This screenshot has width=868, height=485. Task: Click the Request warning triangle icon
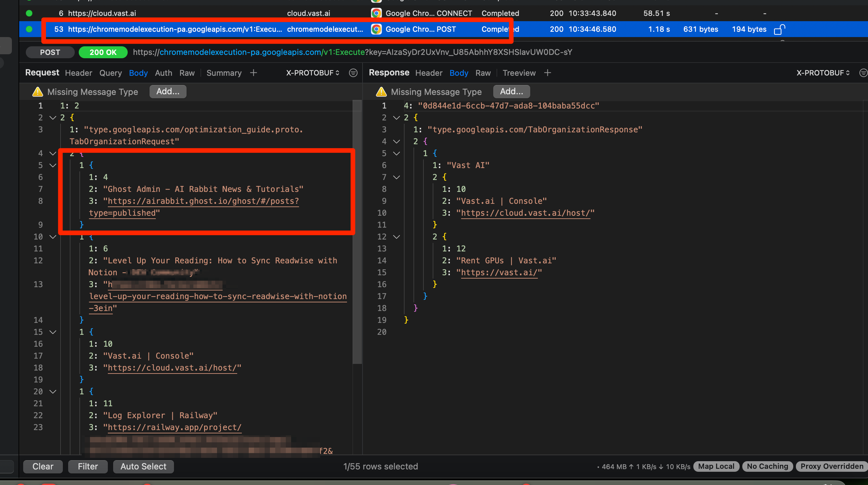point(37,92)
